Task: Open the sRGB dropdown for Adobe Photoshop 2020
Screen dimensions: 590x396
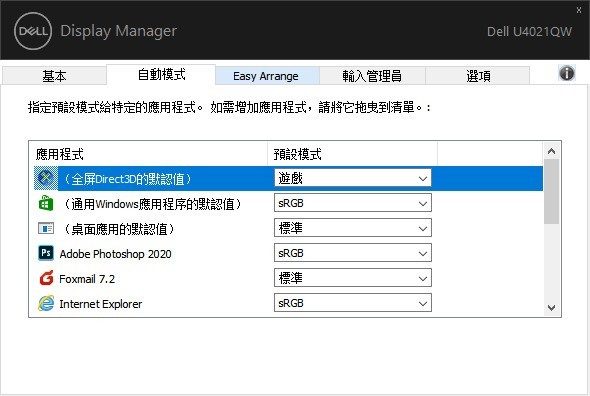Action: coord(353,253)
